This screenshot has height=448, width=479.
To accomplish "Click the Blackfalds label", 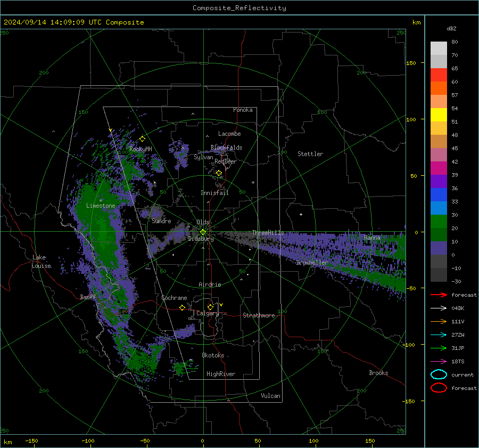I will coord(226,148).
